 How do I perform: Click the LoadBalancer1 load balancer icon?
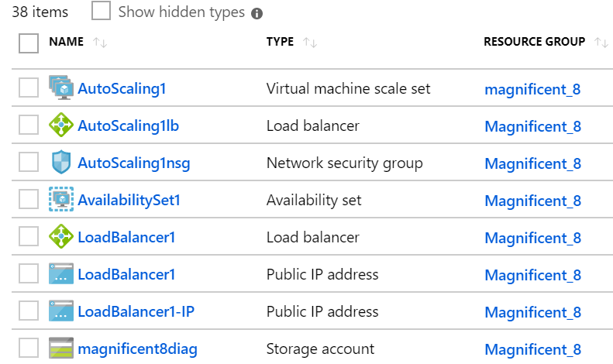coord(61,236)
